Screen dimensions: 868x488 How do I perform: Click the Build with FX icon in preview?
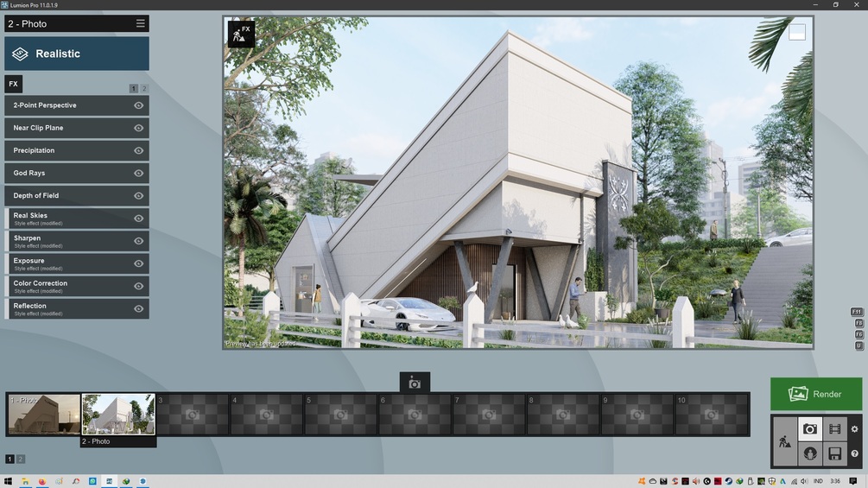point(241,35)
